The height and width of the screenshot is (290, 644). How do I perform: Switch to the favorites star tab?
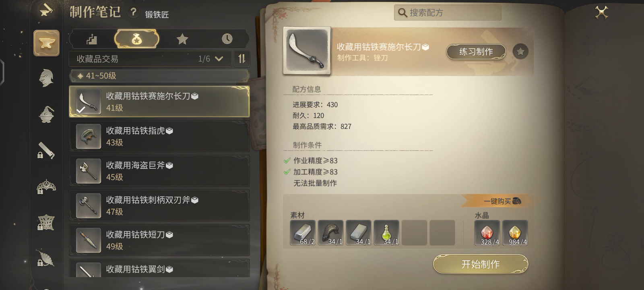(182, 39)
